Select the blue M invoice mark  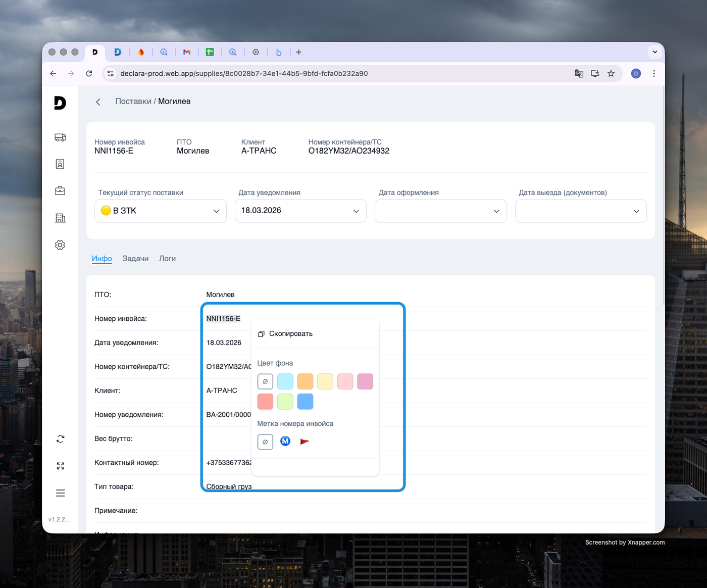pyautogui.click(x=285, y=442)
